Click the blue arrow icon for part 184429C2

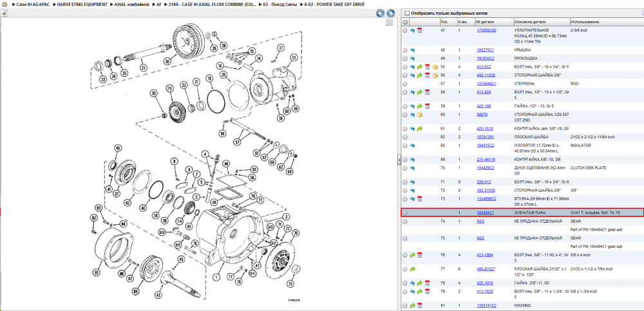pos(412,168)
